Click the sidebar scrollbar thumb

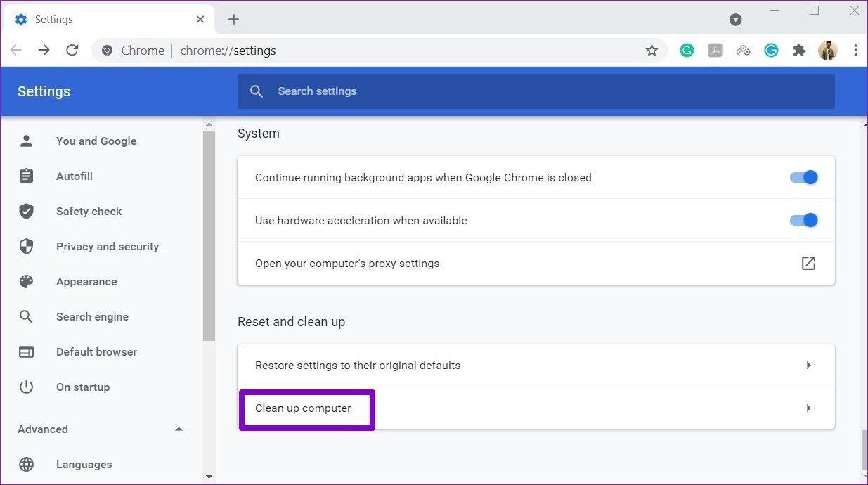pyautogui.click(x=209, y=235)
